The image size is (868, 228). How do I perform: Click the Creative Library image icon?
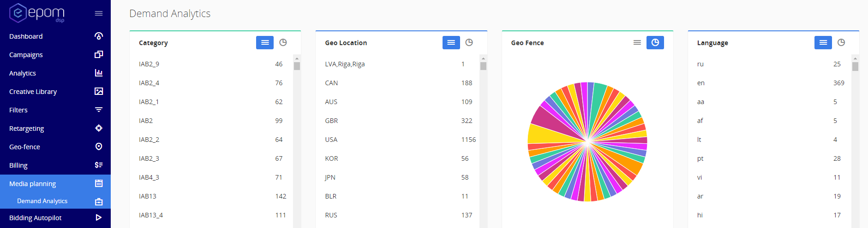pos(99,91)
